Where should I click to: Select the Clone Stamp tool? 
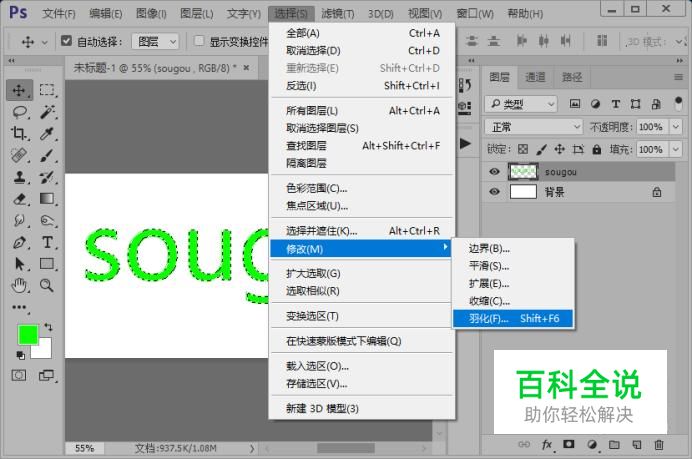[x=19, y=177]
